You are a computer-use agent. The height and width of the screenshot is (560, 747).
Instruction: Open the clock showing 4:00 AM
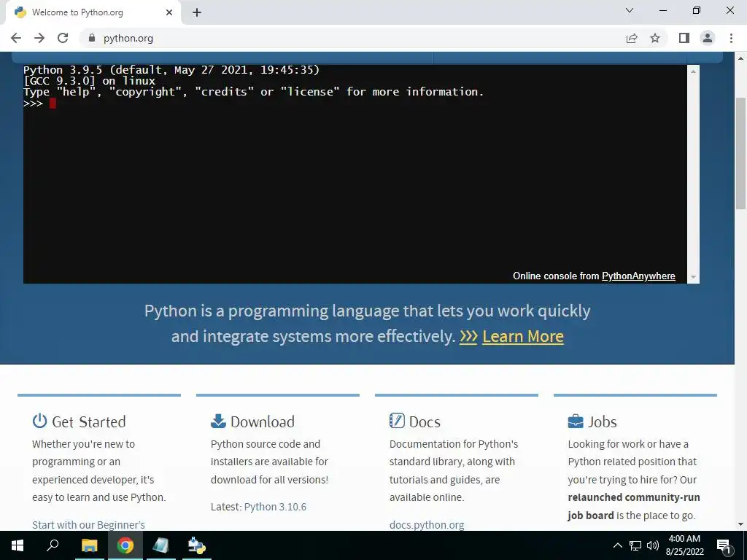coord(684,545)
